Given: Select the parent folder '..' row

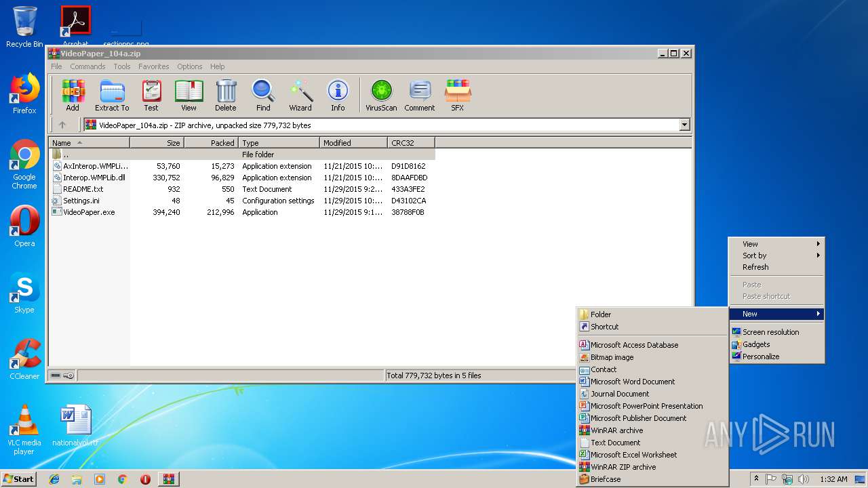Looking at the screenshot, I should coord(242,155).
